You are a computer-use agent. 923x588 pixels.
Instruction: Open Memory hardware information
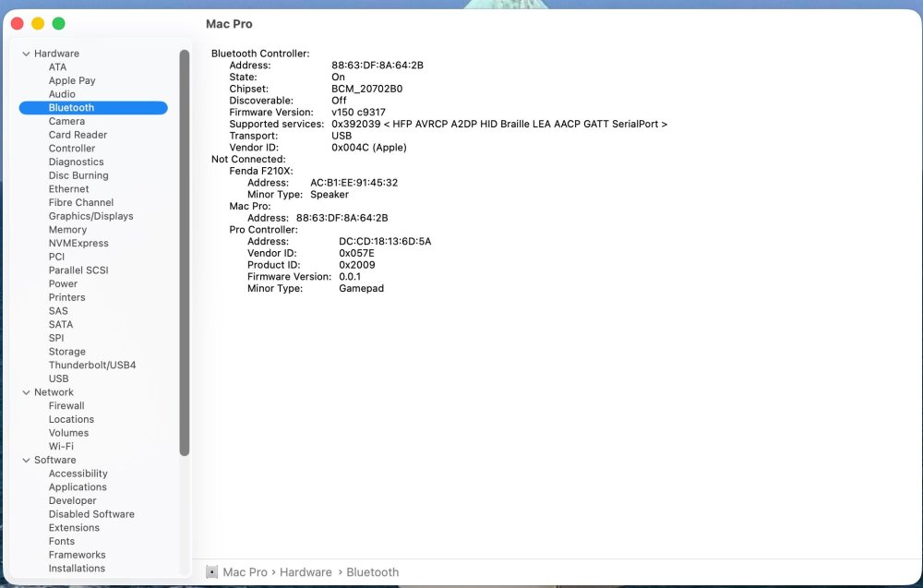pos(67,230)
